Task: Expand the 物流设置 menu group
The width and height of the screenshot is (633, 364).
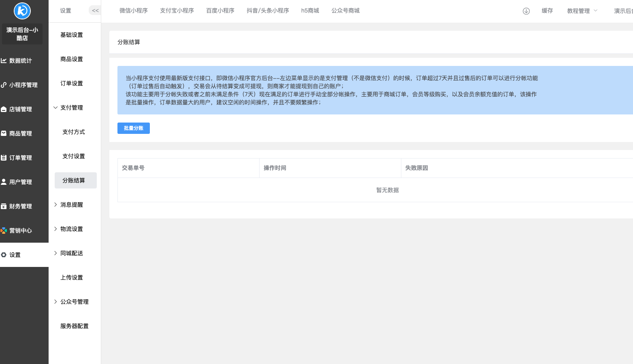Action: [56, 229]
